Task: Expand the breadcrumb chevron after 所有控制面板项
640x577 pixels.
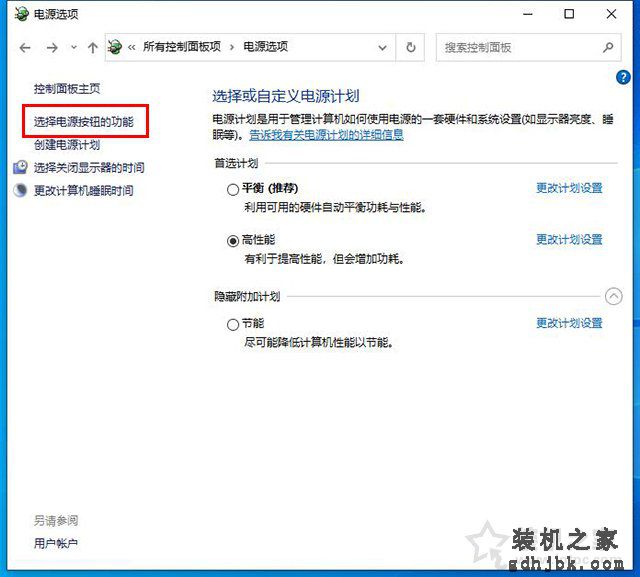Action: [232, 48]
